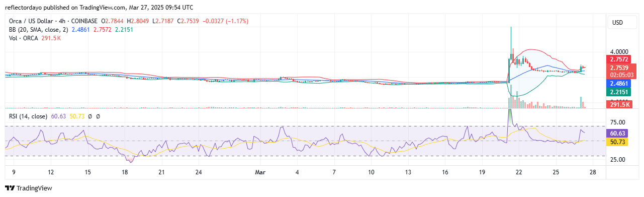Click the H2.8049 high value in header

[x=138, y=21]
